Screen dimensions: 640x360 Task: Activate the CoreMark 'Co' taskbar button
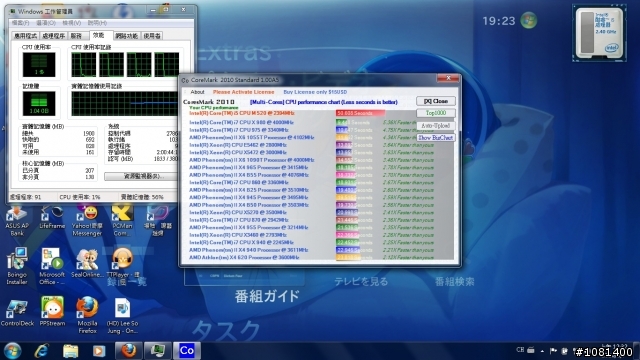tap(187, 351)
